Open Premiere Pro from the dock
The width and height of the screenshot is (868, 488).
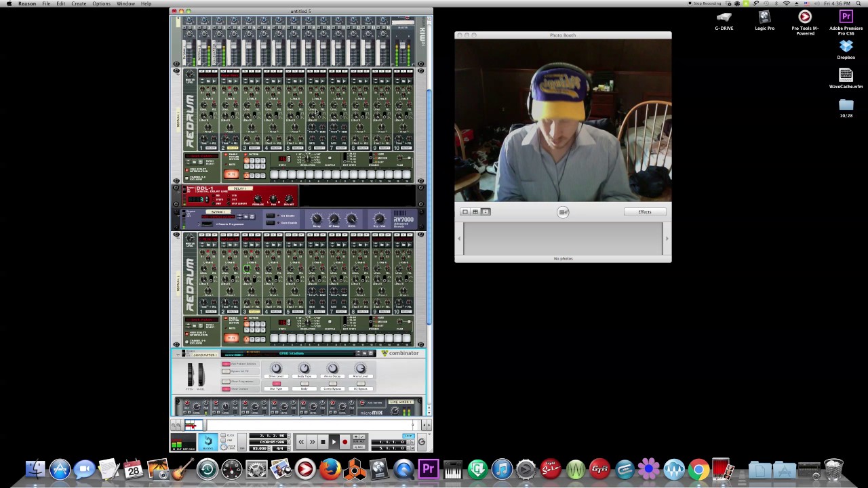point(428,469)
